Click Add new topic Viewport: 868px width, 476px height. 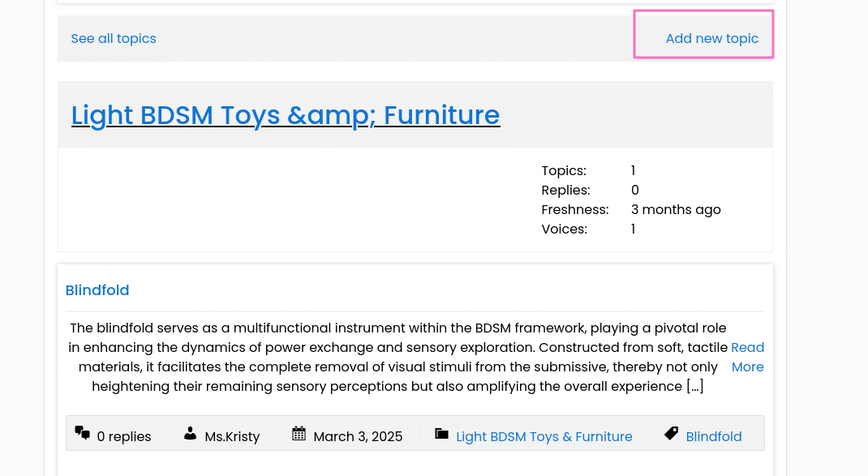(x=712, y=39)
